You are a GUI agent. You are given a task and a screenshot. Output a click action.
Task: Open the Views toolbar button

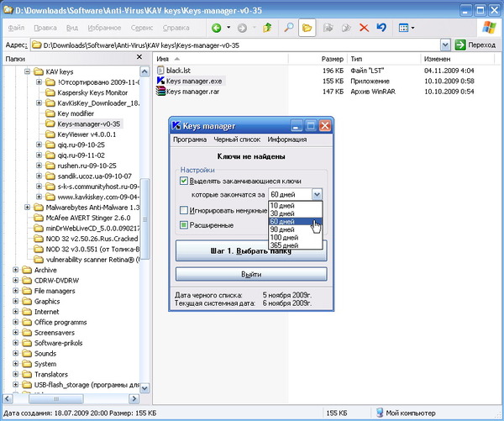(x=403, y=28)
